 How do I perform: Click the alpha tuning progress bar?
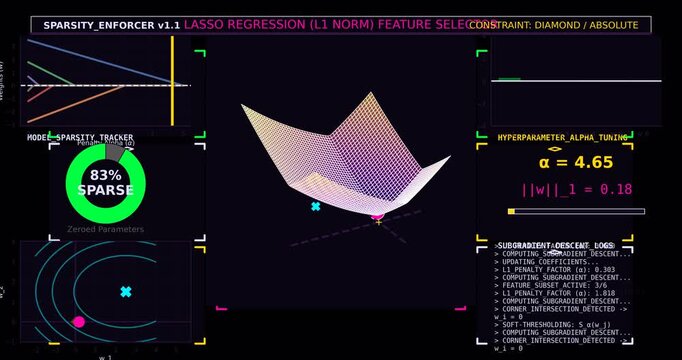pyautogui.click(x=576, y=211)
